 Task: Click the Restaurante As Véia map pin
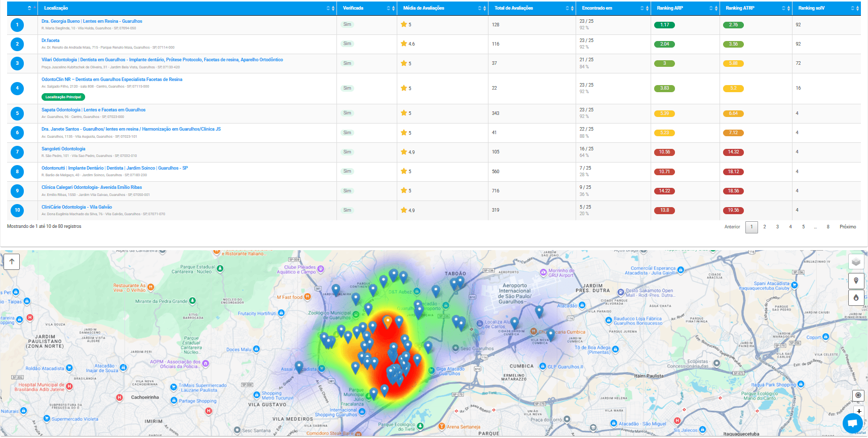pyautogui.click(x=150, y=287)
